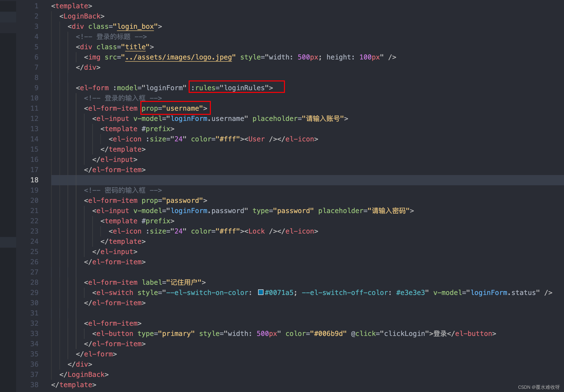Follow the underlined login_box class link

(136, 27)
